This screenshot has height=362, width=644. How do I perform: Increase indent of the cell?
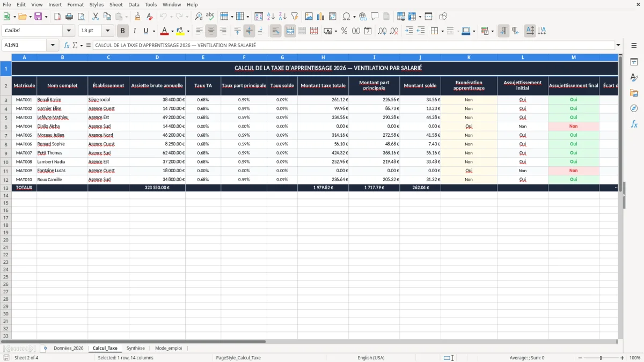click(x=409, y=31)
